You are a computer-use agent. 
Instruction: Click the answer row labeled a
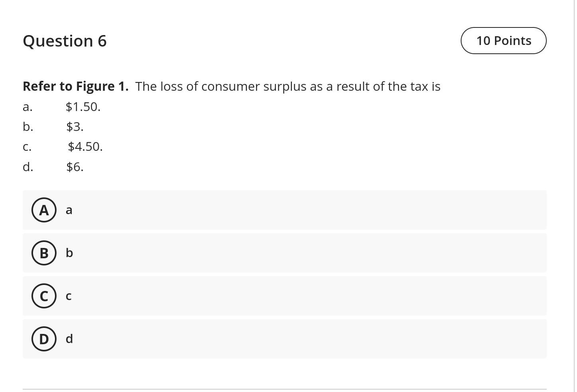[x=68, y=210]
